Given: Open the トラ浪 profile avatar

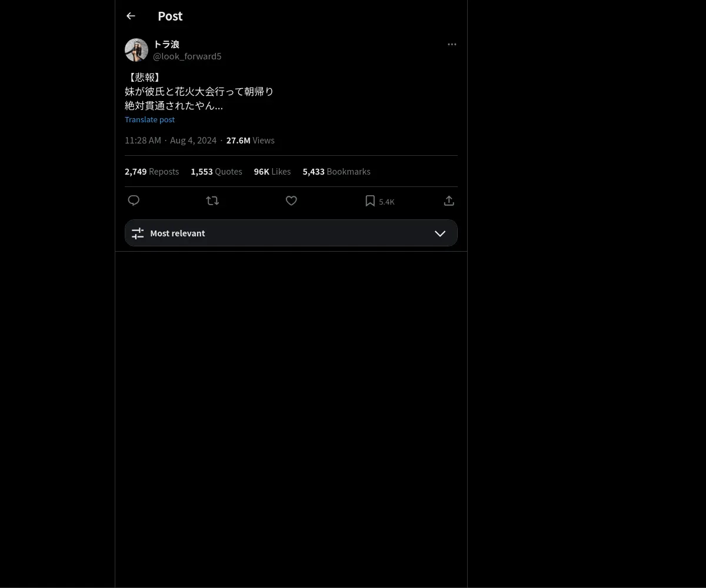Looking at the screenshot, I should [136, 50].
